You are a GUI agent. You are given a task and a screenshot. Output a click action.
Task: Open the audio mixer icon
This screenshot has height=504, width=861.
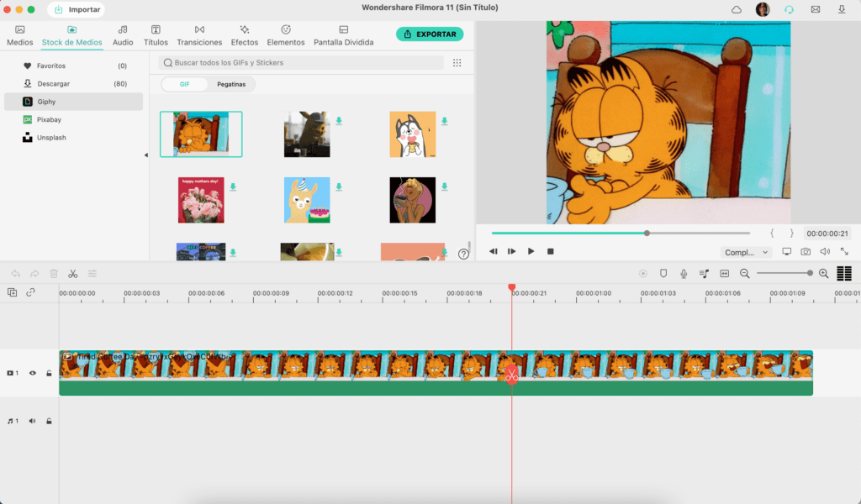pyautogui.click(x=704, y=274)
